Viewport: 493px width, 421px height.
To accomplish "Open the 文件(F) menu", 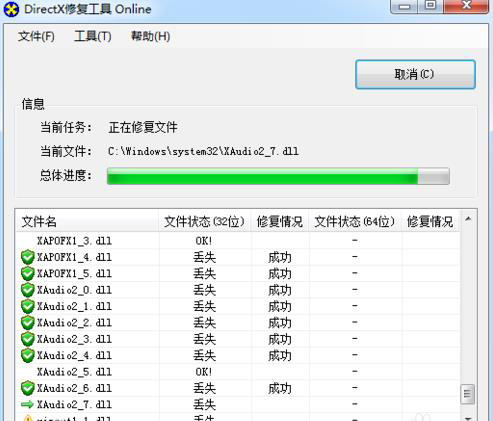I will point(36,36).
